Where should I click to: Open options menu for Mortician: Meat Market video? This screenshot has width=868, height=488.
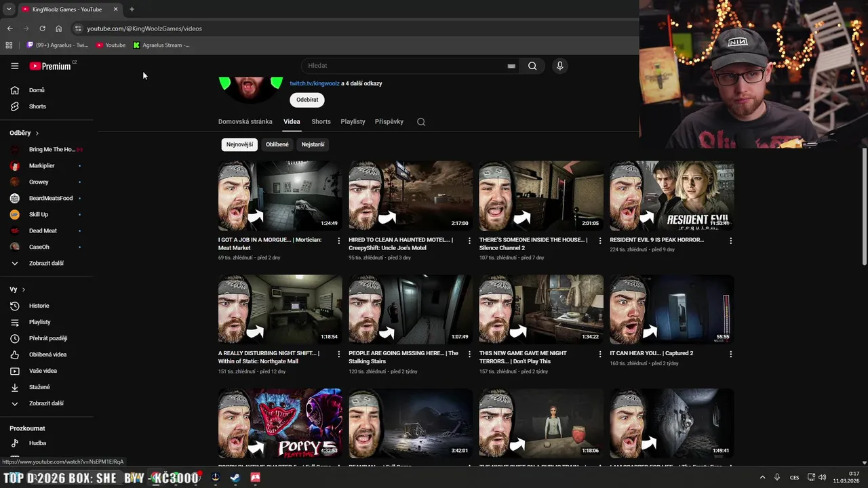click(339, 241)
